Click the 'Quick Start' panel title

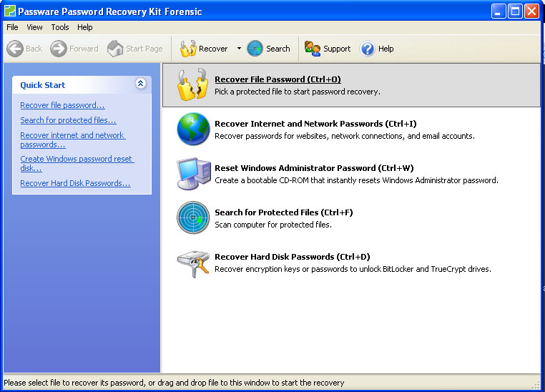pyautogui.click(x=42, y=85)
